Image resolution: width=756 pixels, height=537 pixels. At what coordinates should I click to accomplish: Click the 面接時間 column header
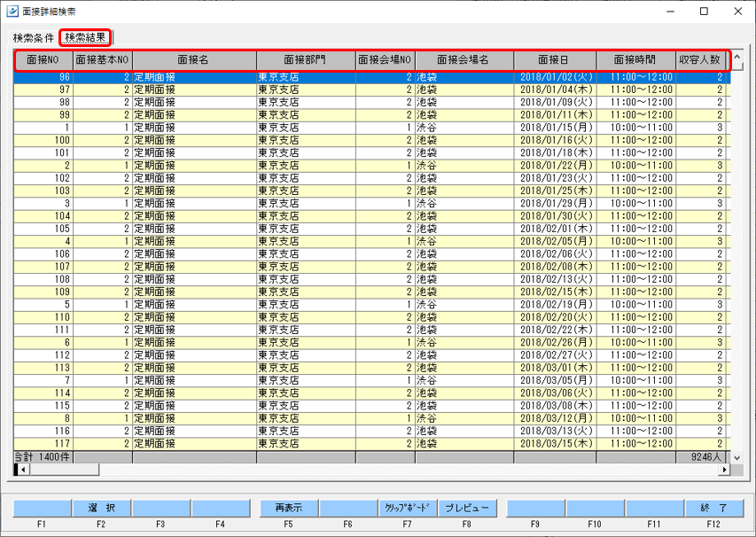(x=636, y=59)
